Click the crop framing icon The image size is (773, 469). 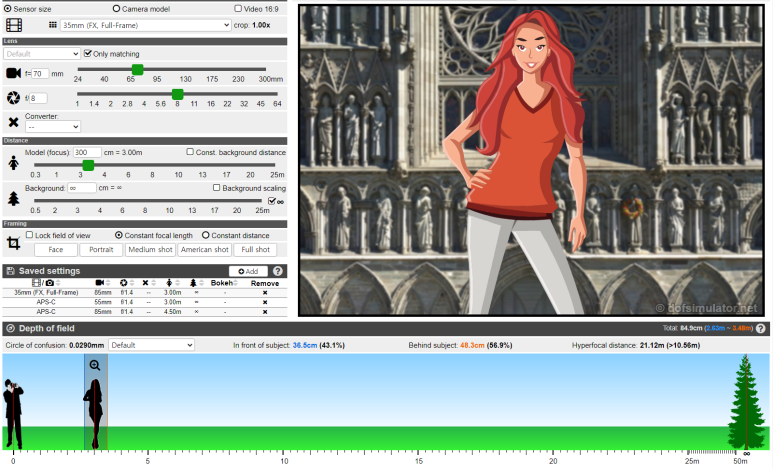[13, 243]
